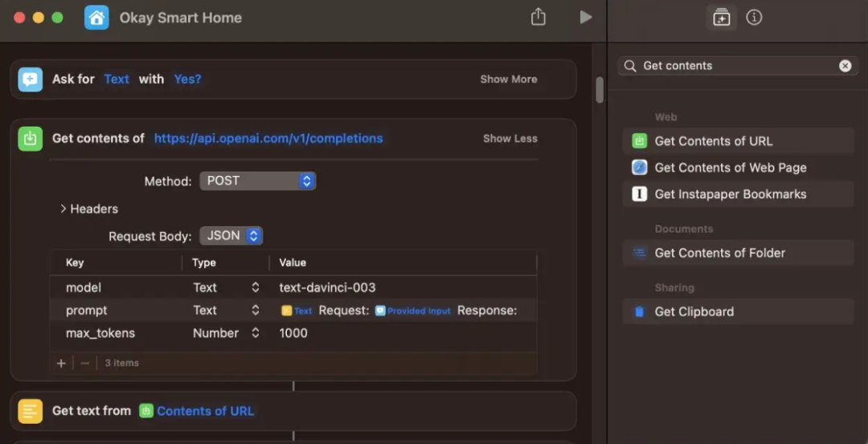868x444 pixels.
Task: Show shortcut details info icon
Action: click(754, 18)
